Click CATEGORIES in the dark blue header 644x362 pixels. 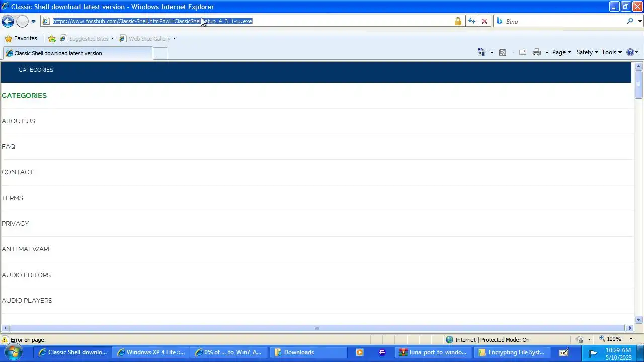pyautogui.click(x=36, y=70)
